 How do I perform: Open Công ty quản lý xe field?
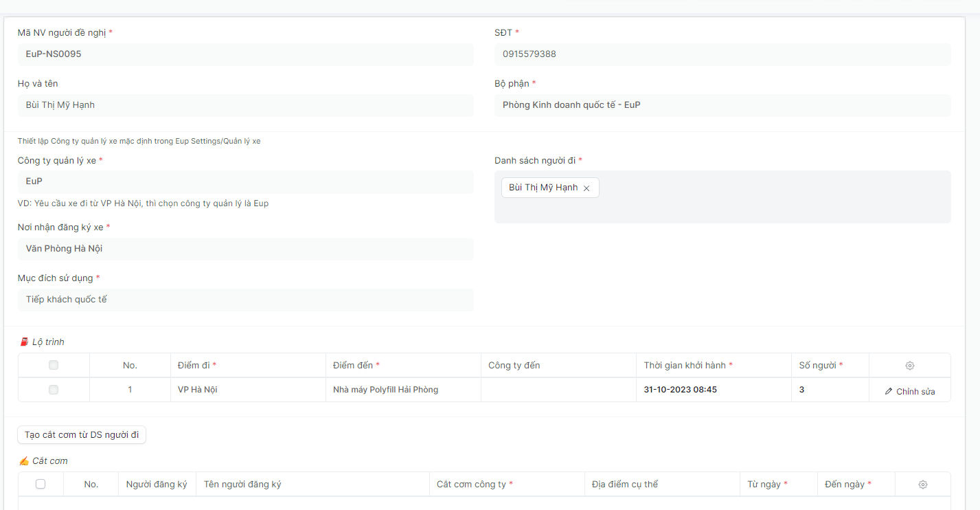(x=245, y=181)
